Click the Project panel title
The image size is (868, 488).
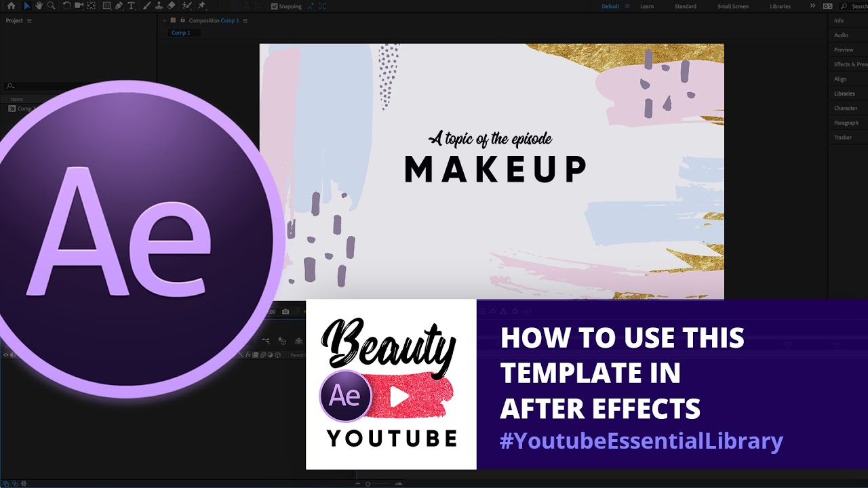pyautogui.click(x=14, y=20)
